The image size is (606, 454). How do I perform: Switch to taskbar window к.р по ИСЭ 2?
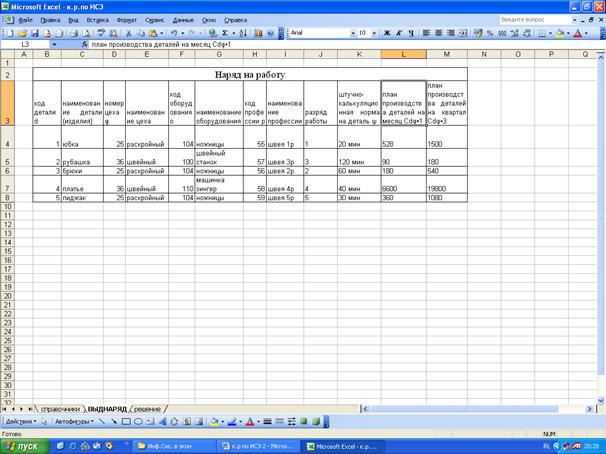click(258, 446)
